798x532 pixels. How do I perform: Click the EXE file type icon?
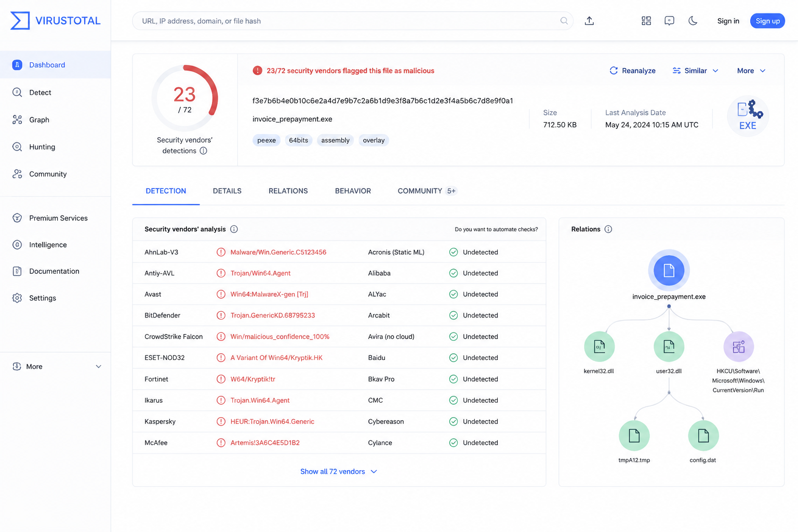coord(748,116)
